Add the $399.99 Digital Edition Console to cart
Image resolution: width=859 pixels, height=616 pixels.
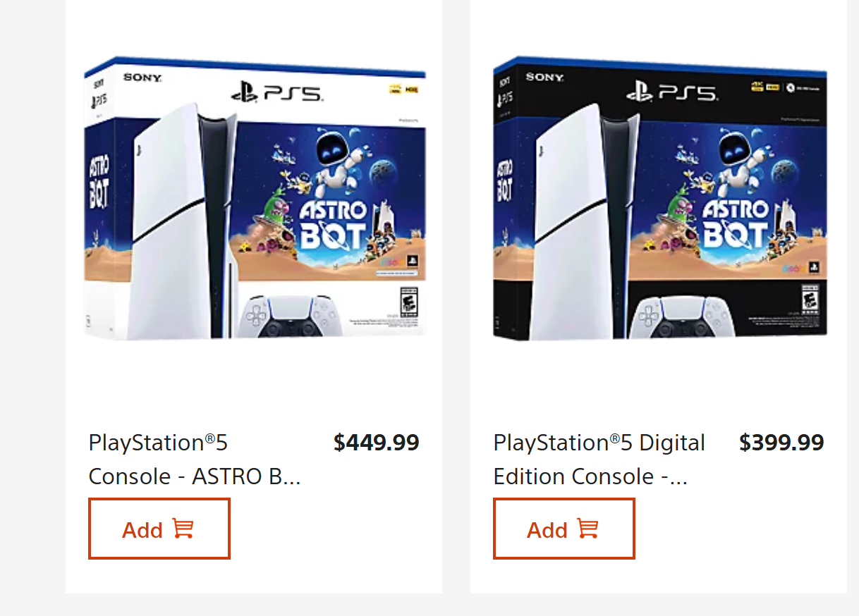click(564, 529)
